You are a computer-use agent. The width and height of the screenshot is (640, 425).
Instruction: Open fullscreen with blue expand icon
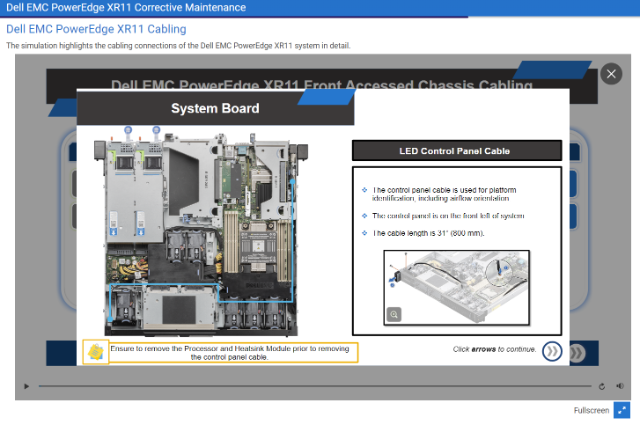click(622, 410)
